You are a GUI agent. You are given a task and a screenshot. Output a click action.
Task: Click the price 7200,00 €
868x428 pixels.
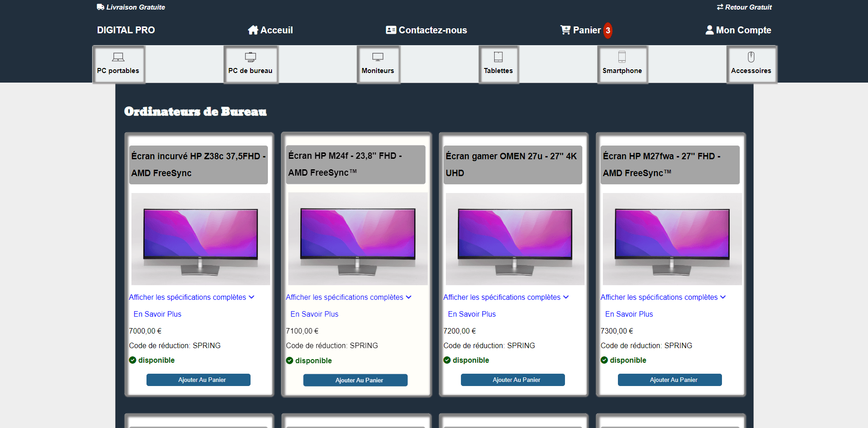460,331
